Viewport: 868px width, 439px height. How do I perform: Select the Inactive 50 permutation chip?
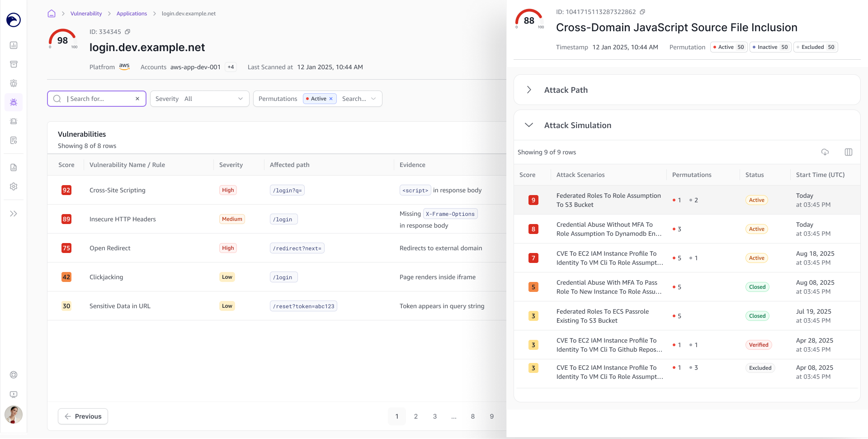(770, 47)
